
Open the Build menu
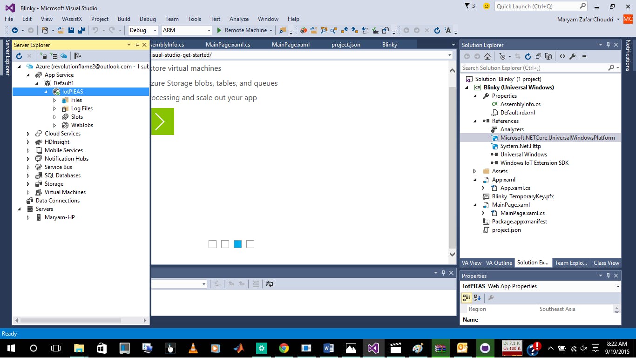tap(124, 19)
